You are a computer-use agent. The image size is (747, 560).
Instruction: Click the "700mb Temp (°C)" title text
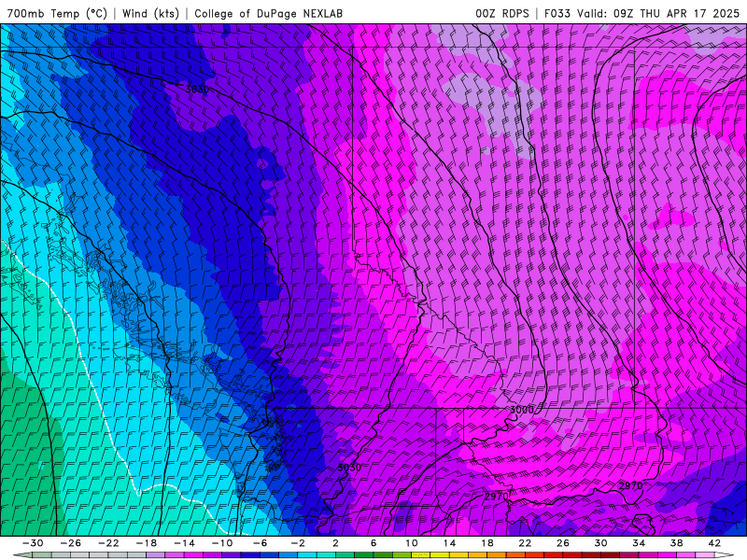click(x=57, y=13)
